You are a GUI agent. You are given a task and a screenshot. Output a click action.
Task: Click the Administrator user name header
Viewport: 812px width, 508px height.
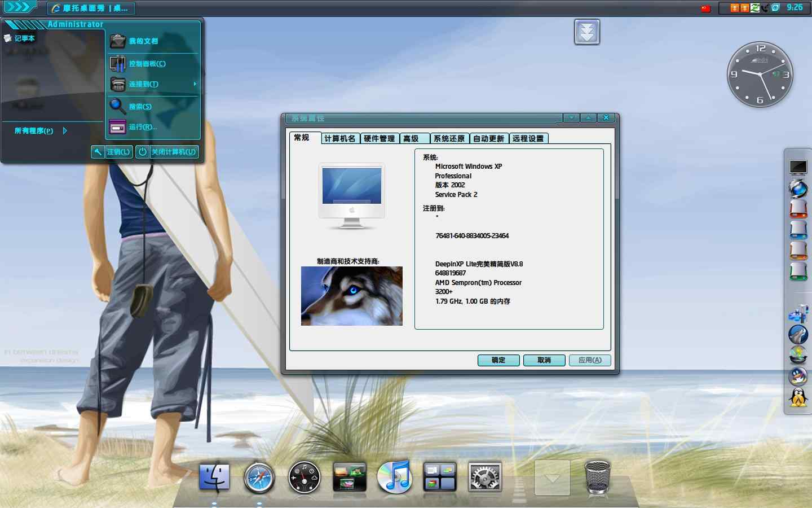pyautogui.click(x=76, y=24)
